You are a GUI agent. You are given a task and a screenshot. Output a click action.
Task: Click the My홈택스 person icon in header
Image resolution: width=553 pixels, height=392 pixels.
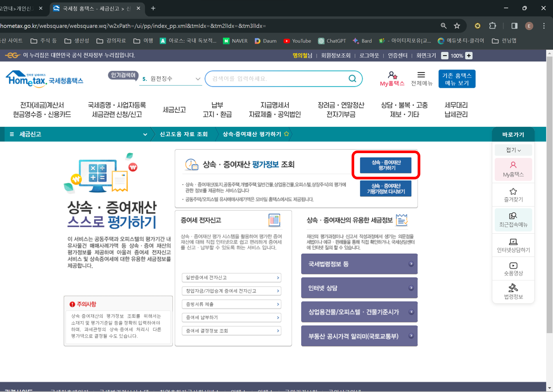(392, 74)
